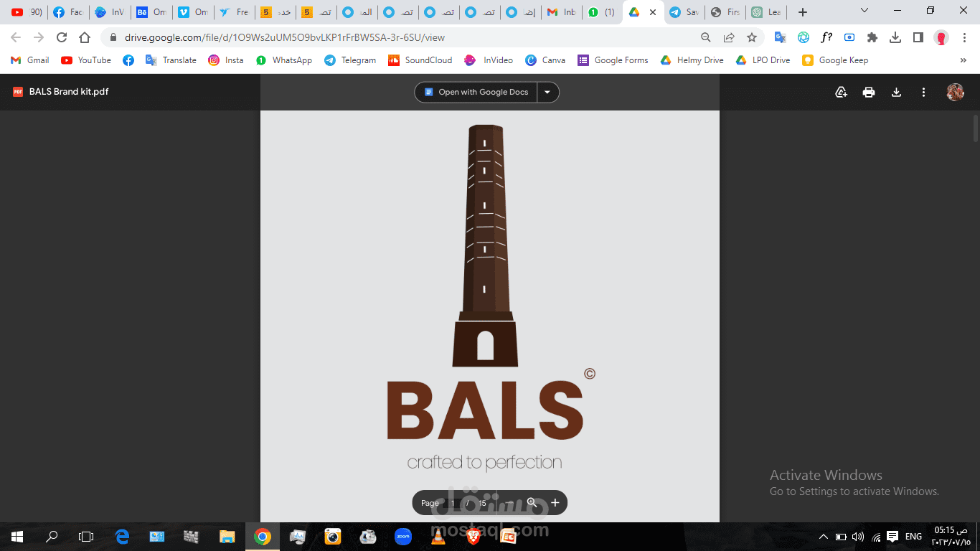Open the YouTube bookmark
Screen dimensions: 980x551
tap(86, 60)
